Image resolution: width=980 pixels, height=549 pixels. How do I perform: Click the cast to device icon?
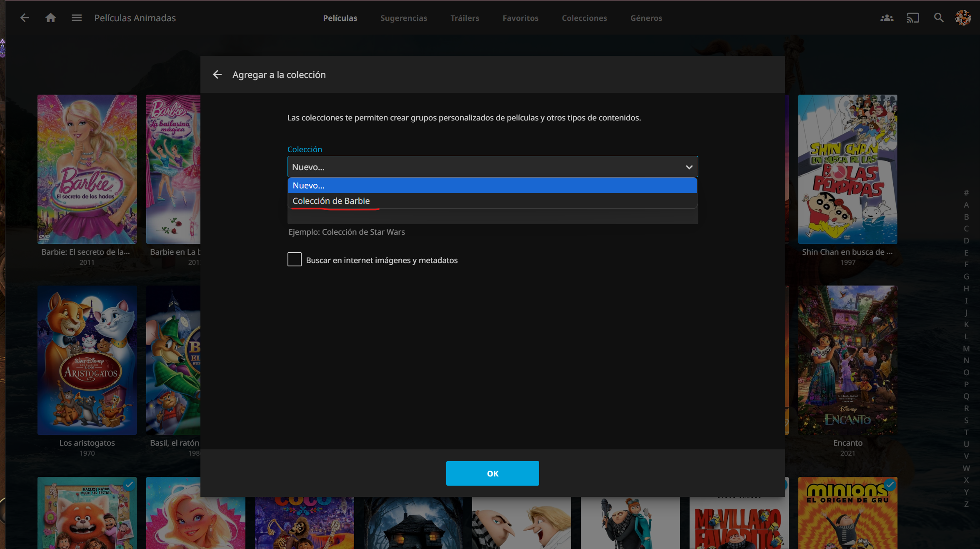click(x=912, y=18)
